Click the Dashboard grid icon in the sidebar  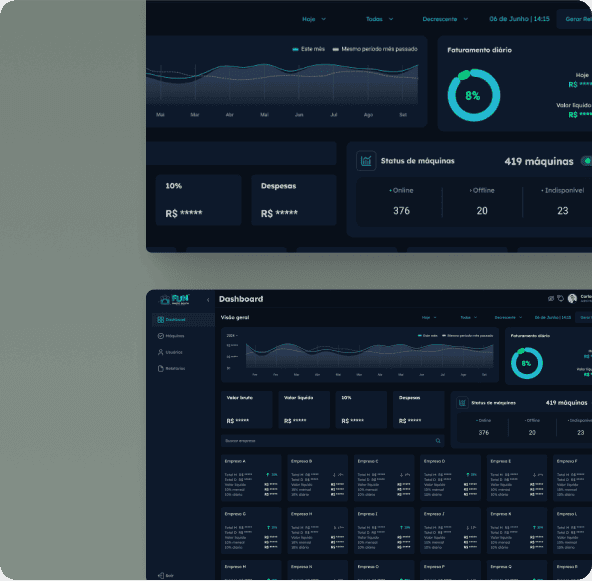160,320
